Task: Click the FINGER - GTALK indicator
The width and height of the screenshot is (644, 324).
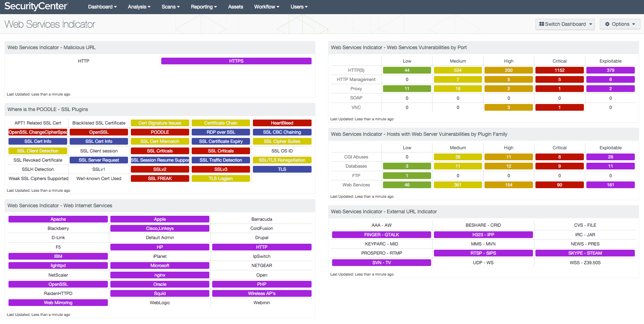Action: (382, 235)
